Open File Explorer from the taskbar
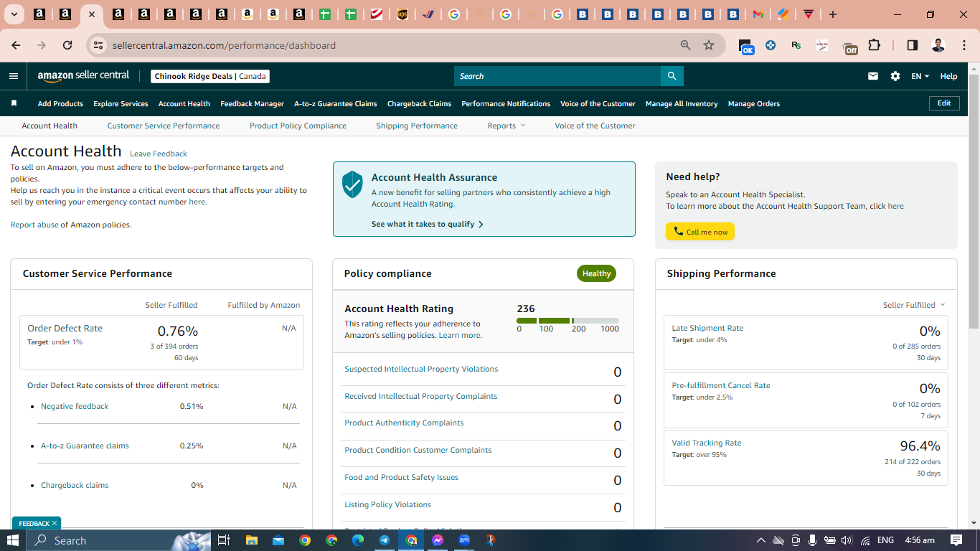Screen dimensions: 980x551 click(251, 540)
